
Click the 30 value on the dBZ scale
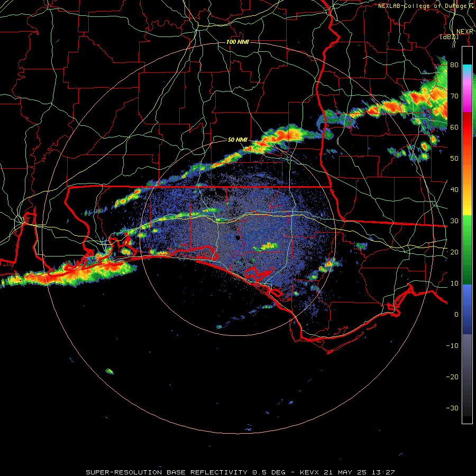pos(454,221)
